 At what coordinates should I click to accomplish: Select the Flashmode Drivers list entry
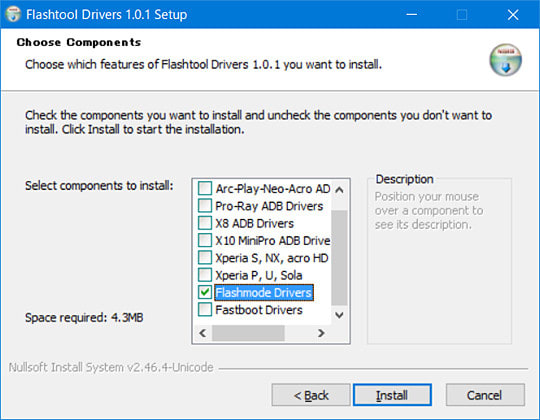point(264,293)
